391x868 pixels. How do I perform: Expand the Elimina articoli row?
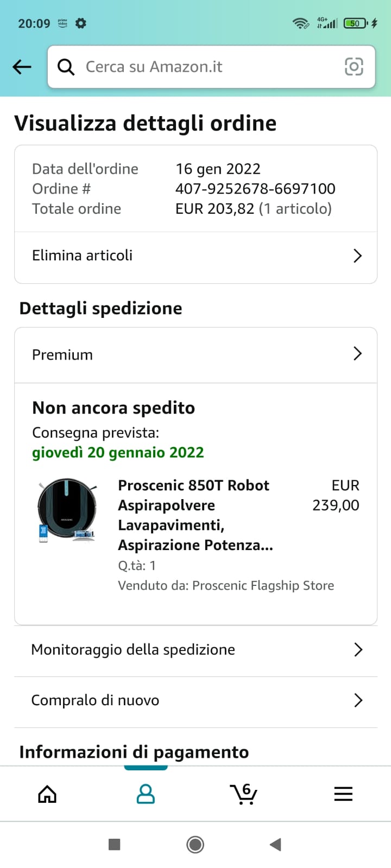pos(195,256)
